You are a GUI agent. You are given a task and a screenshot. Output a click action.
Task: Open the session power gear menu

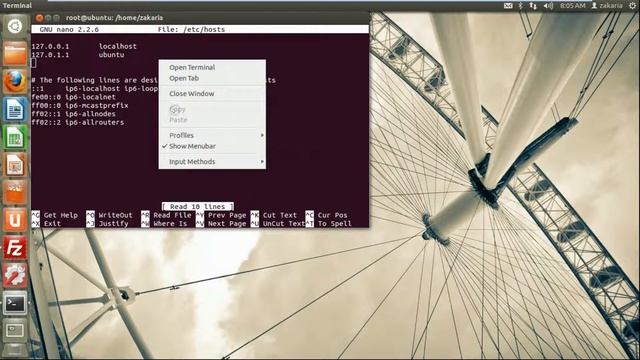coord(633,6)
